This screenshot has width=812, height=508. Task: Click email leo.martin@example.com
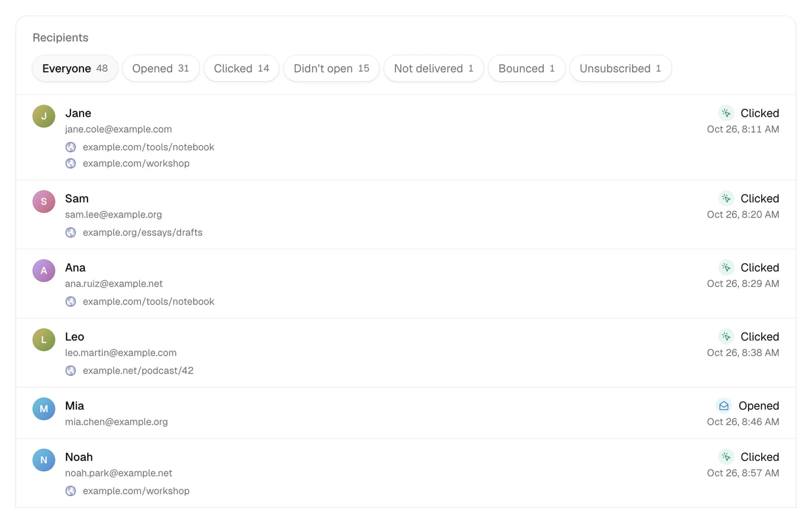[x=121, y=353]
